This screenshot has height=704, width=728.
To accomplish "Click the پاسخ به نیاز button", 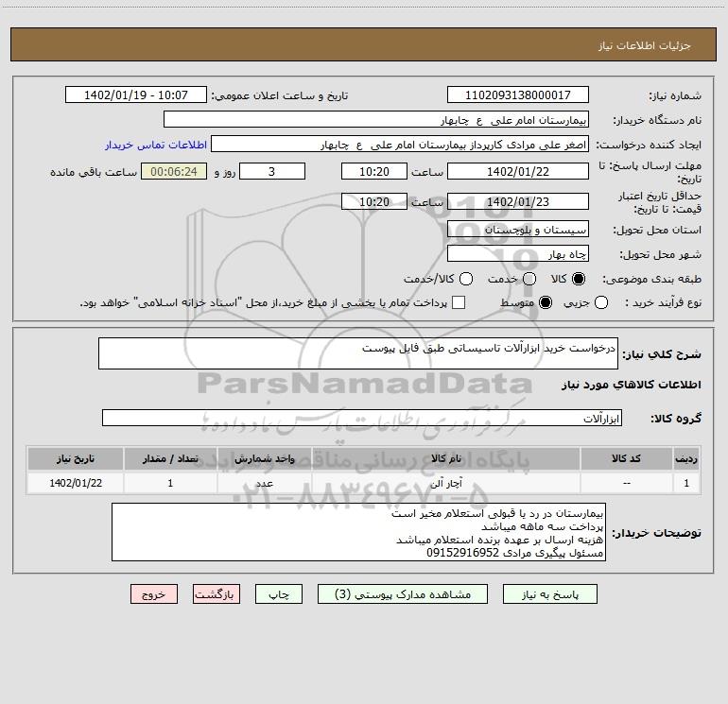I will pos(550,594).
